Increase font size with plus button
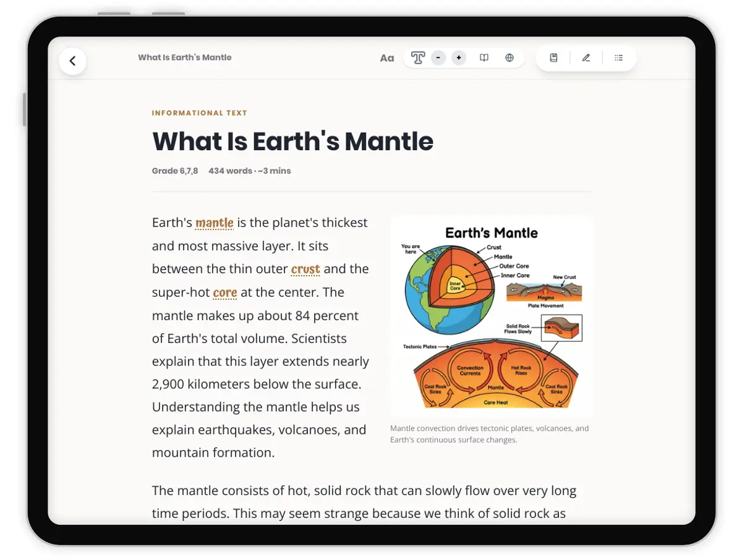 pos(458,58)
